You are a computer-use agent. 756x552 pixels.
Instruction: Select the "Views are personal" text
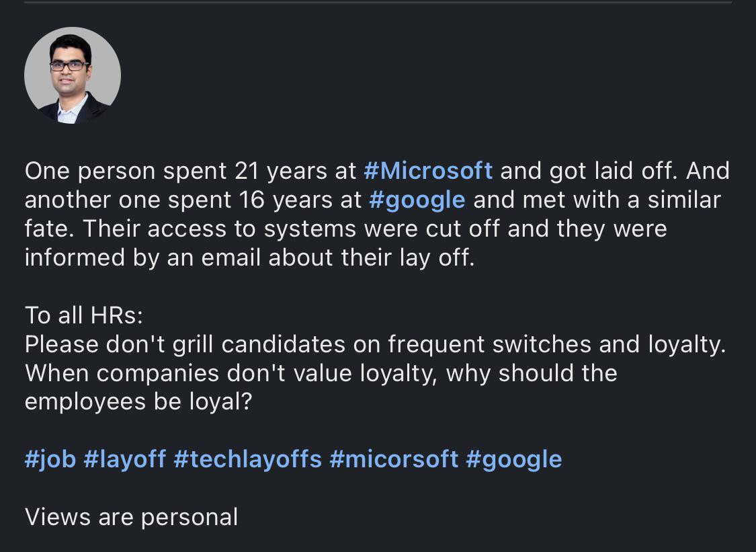pos(131,516)
